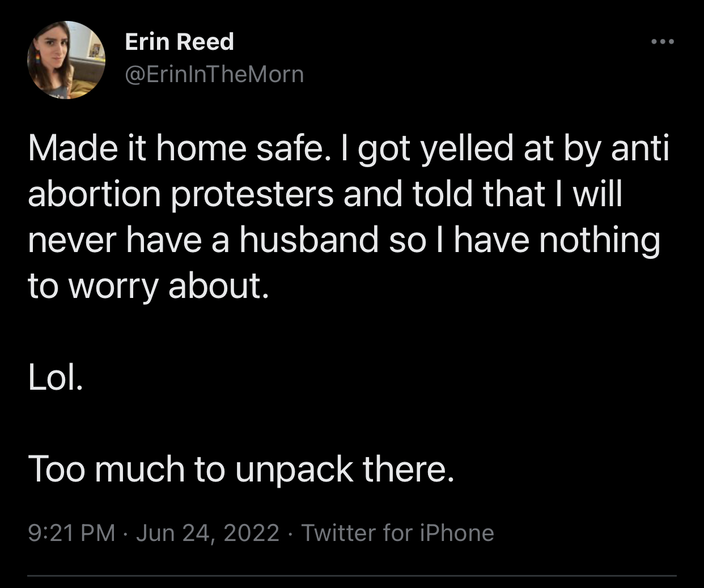Image resolution: width=704 pixels, height=588 pixels.
Task: Click the Jun 24, 2022 date
Action: 208,533
